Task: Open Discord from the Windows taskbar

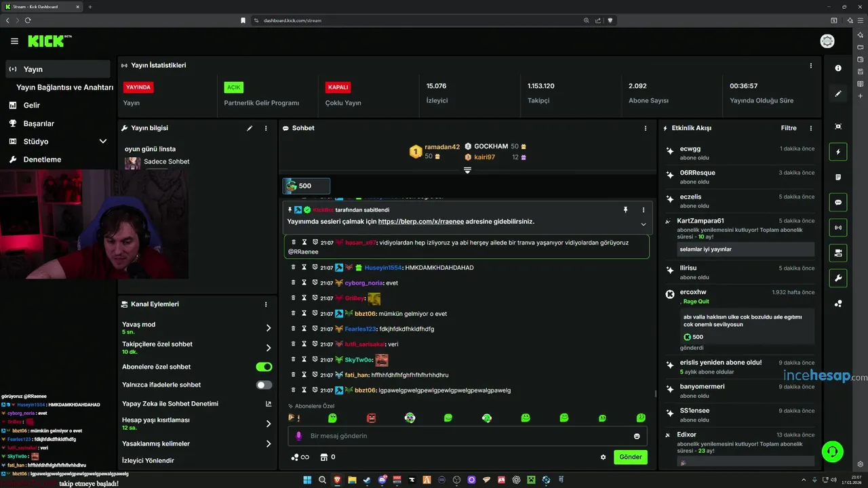Action: coord(382,480)
